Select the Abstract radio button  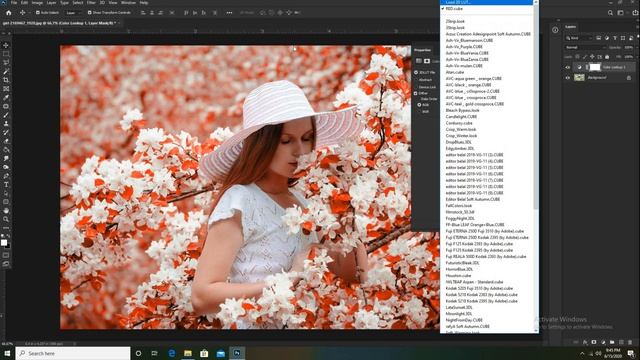(416, 80)
